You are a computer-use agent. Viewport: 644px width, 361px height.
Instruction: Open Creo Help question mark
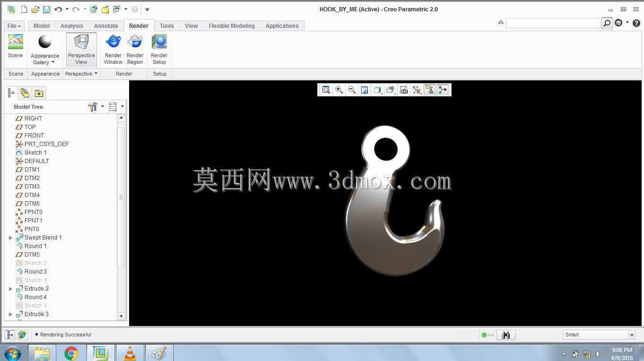coord(636,23)
